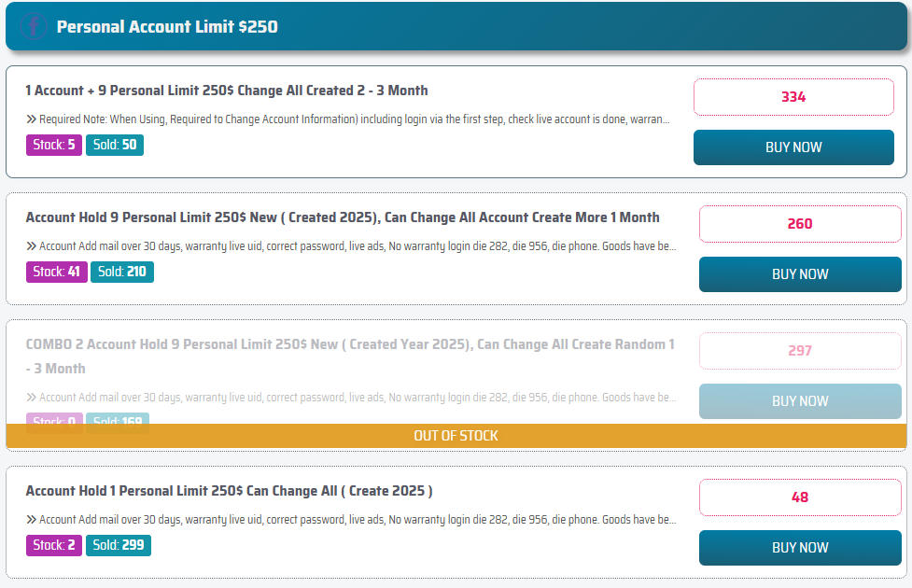Click the double-arrow icon in the 260 listing description
912x588 pixels.
pyautogui.click(x=32, y=246)
